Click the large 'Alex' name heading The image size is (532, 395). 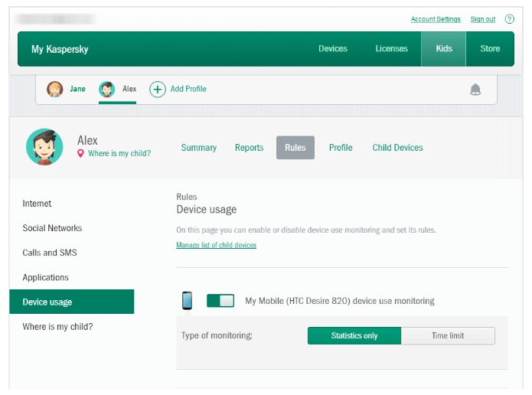click(87, 140)
